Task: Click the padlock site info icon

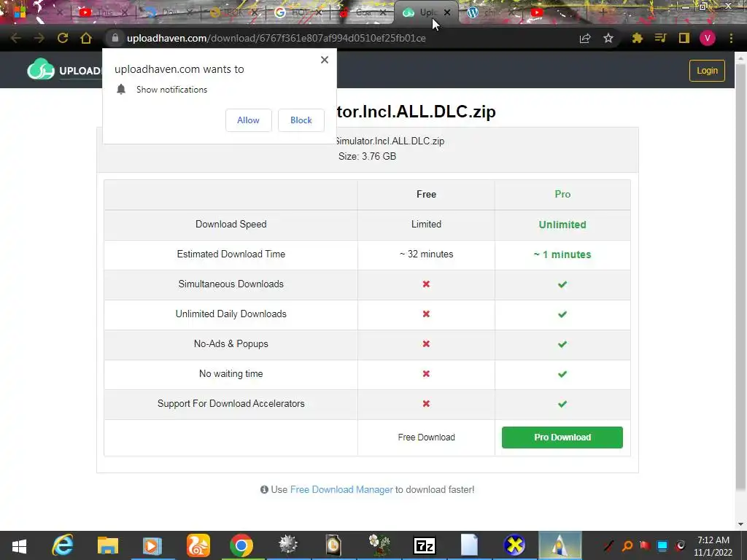Action: point(115,38)
